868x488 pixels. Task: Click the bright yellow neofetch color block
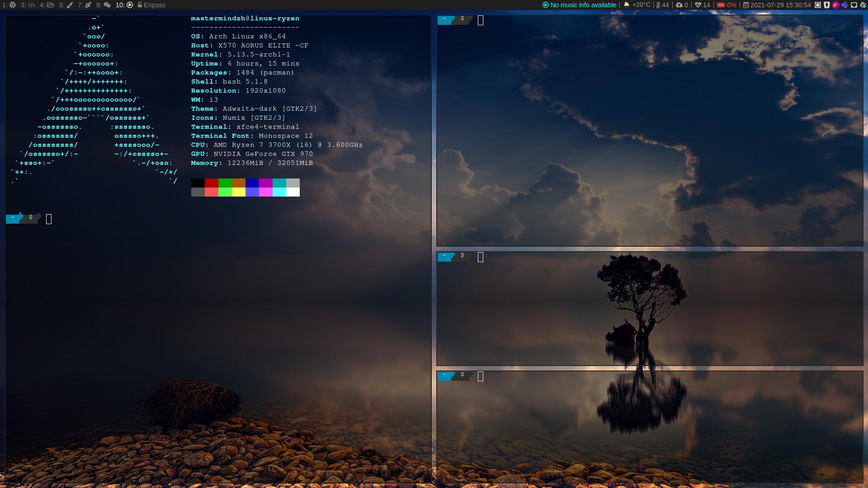click(x=238, y=192)
